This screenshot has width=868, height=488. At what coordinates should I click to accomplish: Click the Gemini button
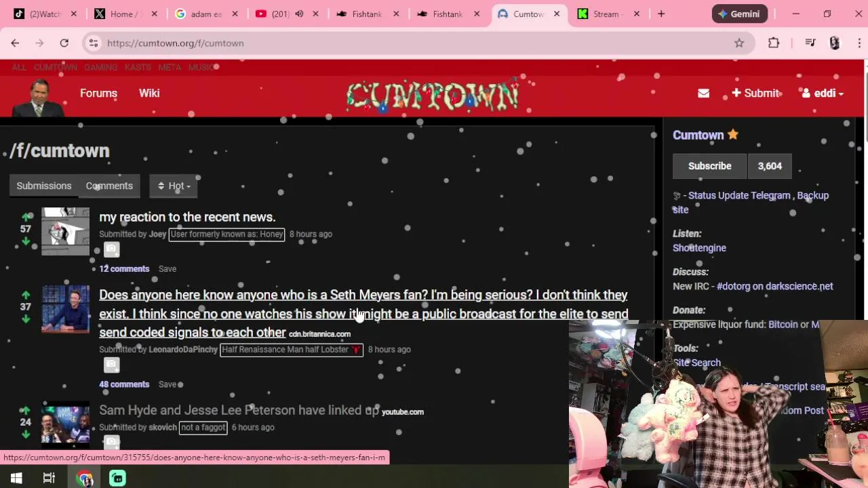pyautogui.click(x=740, y=14)
